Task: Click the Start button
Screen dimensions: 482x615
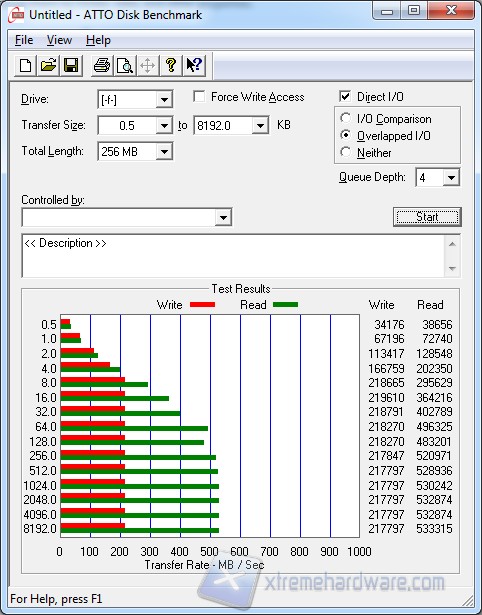Action: coord(427,217)
